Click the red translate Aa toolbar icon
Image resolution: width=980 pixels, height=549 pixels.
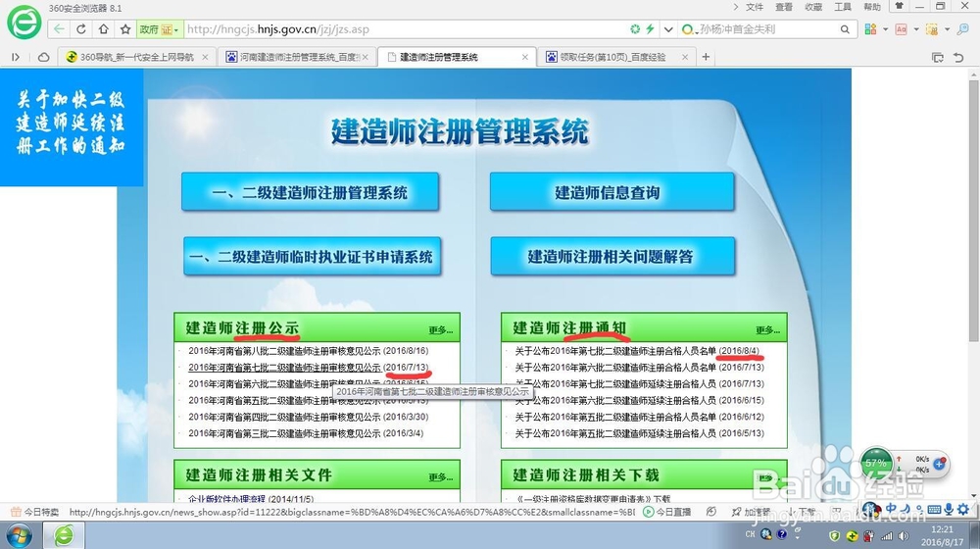901,28
